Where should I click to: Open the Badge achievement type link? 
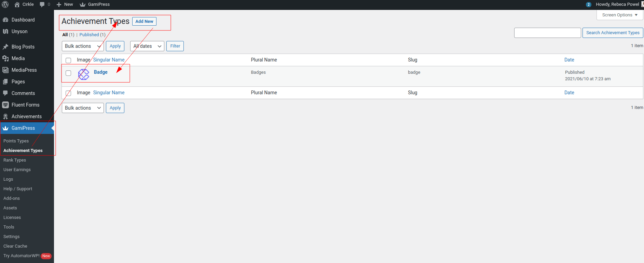point(101,72)
